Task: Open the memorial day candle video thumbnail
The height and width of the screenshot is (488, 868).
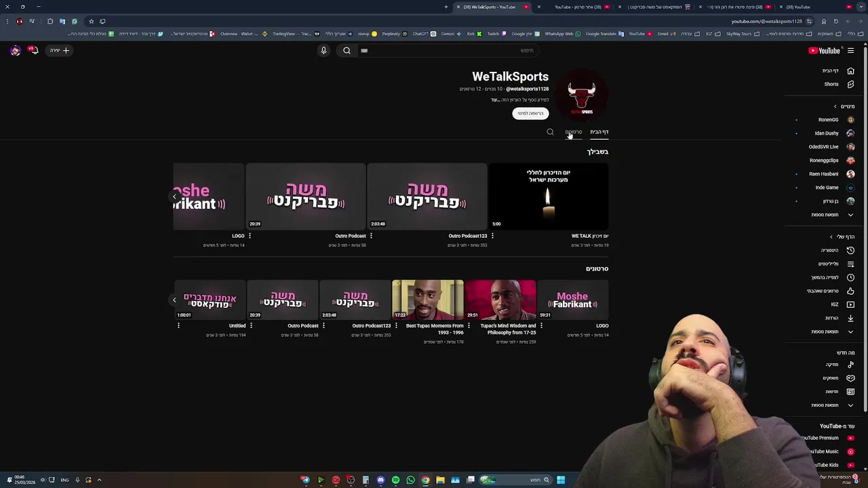Action: coord(549,197)
